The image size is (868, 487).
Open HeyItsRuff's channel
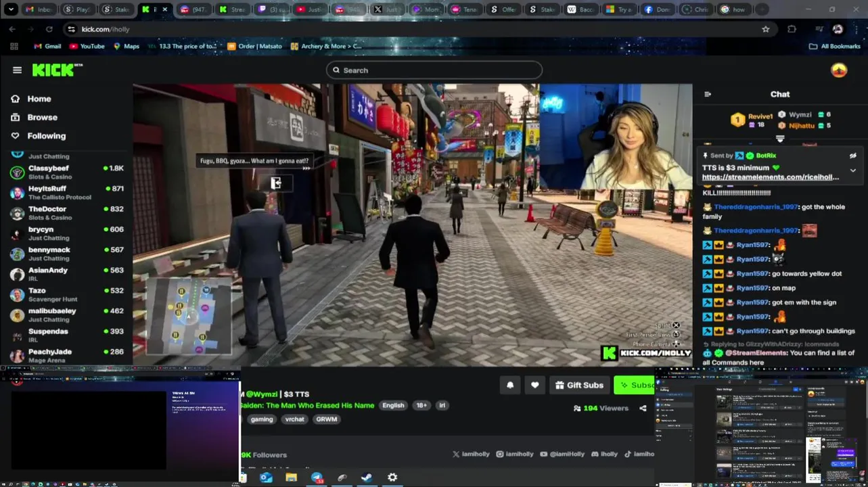(x=66, y=192)
